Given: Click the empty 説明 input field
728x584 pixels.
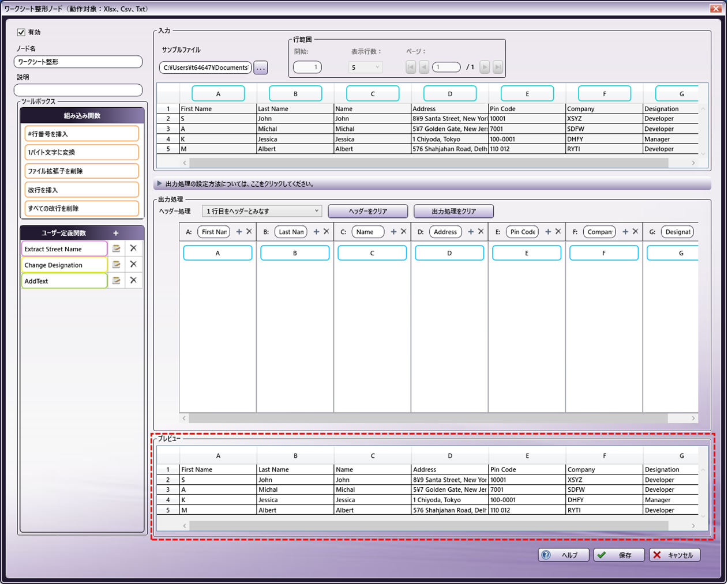Looking at the screenshot, I should (78, 90).
